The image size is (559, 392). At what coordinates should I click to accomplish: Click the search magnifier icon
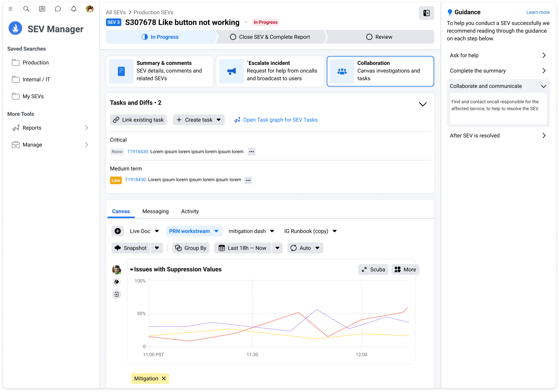tap(26, 9)
